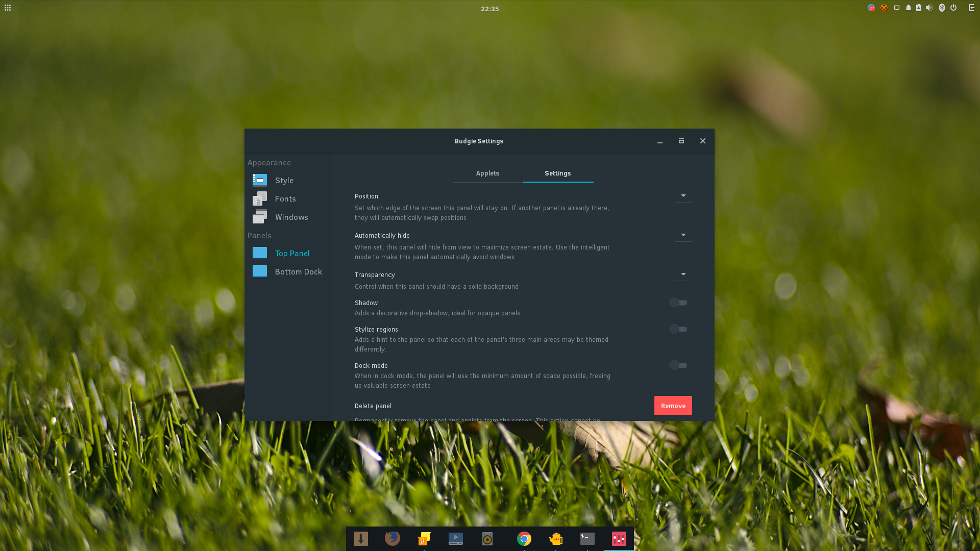Click the Appearance section header

269,163
